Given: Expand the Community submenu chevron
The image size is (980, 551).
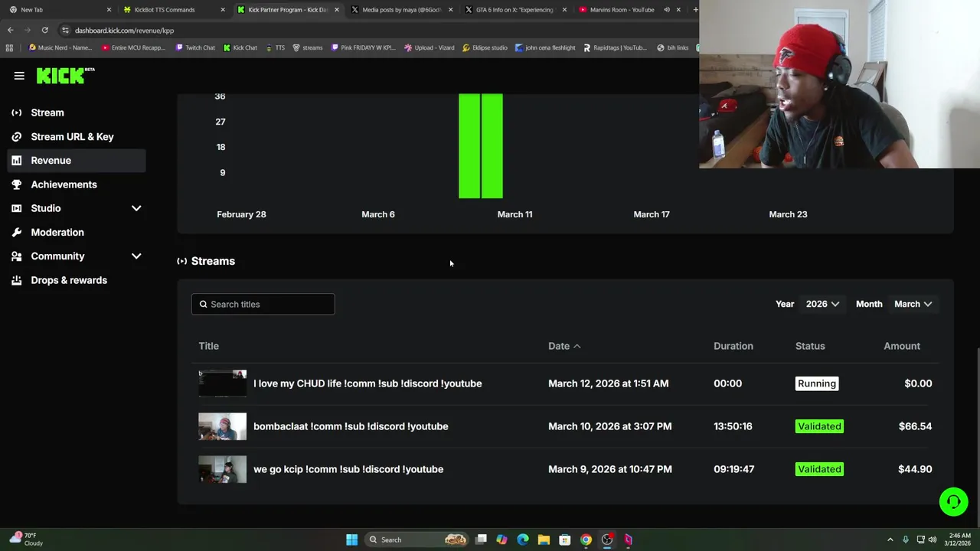Looking at the screenshot, I should 136,256.
